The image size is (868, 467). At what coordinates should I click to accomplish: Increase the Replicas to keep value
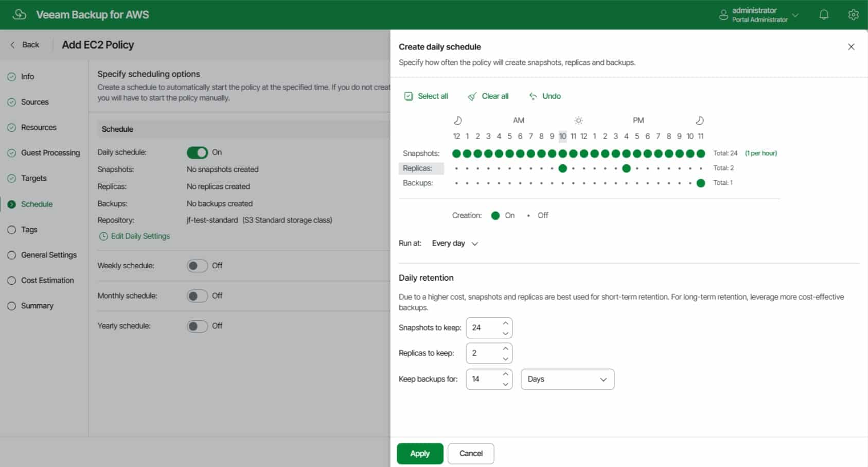click(x=505, y=349)
